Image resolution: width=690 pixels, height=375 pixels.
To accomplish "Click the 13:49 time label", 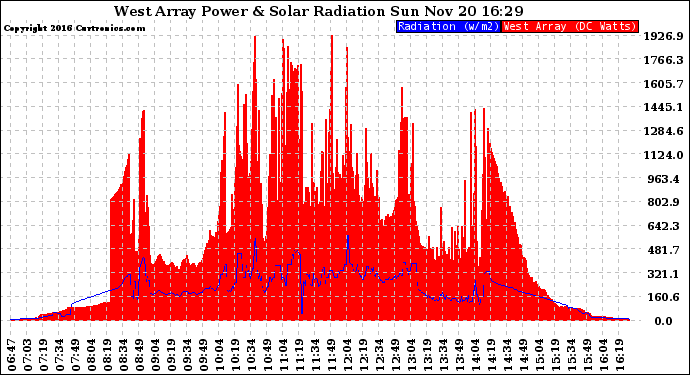I will [x=459, y=355].
